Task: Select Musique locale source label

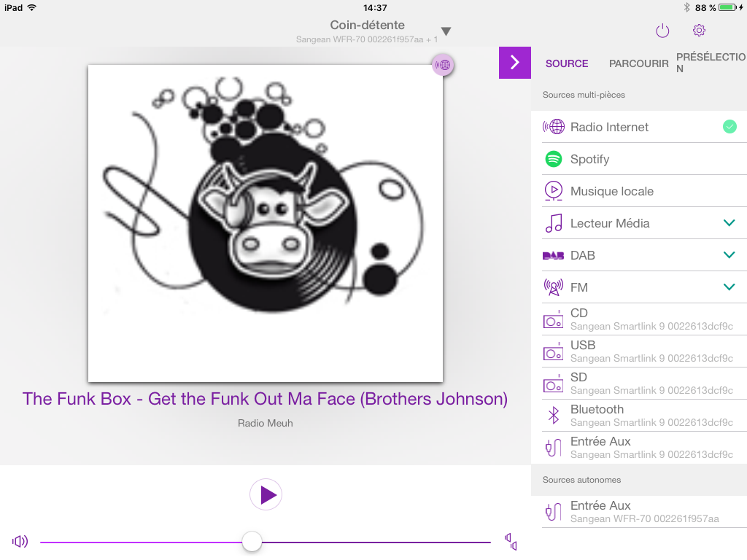Action: coord(612,191)
